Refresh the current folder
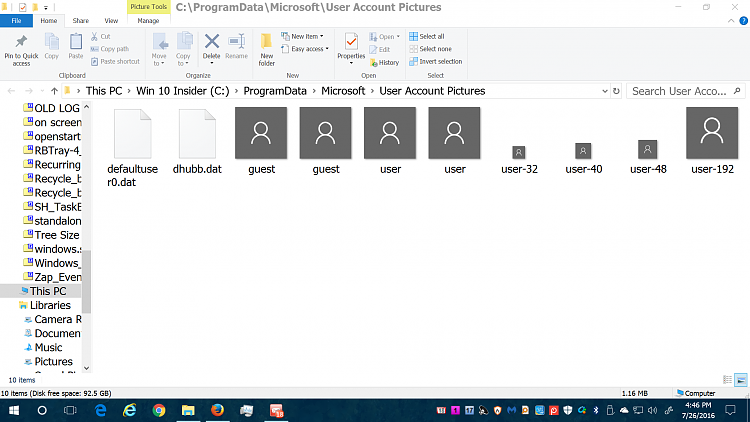Viewport: 750px width, 422px height. point(616,91)
